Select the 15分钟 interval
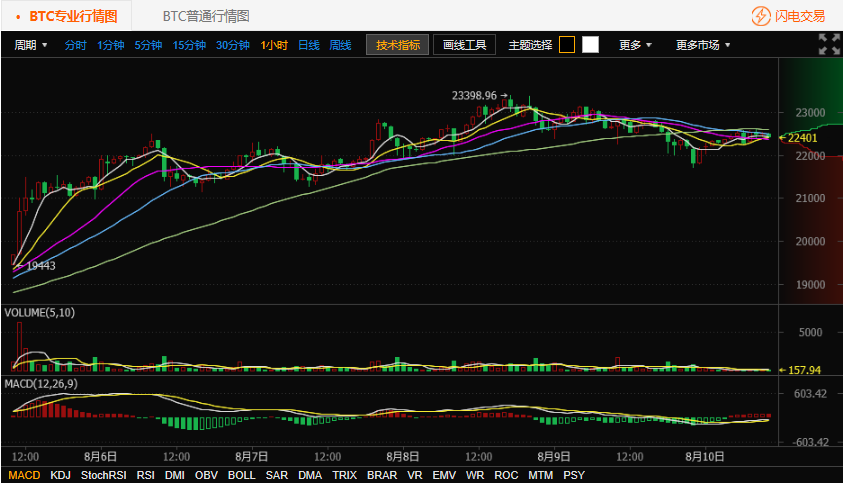This screenshot has width=844, height=483. click(x=189, y=45)
